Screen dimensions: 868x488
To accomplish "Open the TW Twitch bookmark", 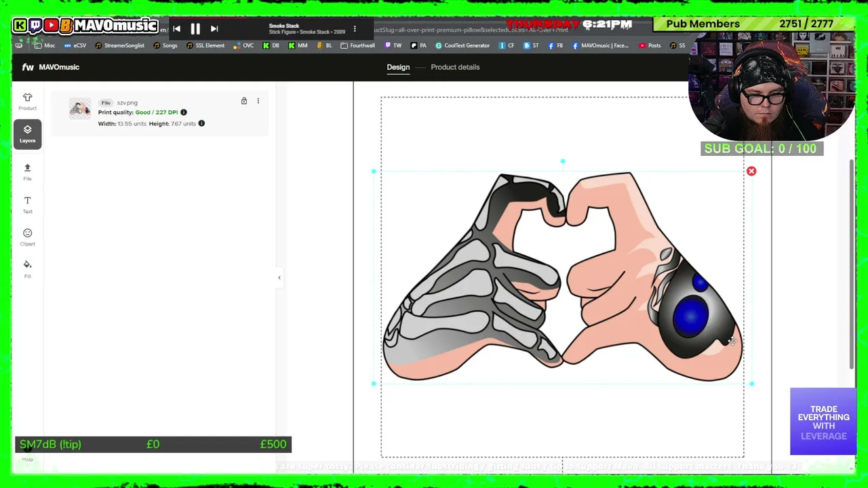I will click(393, 45).
